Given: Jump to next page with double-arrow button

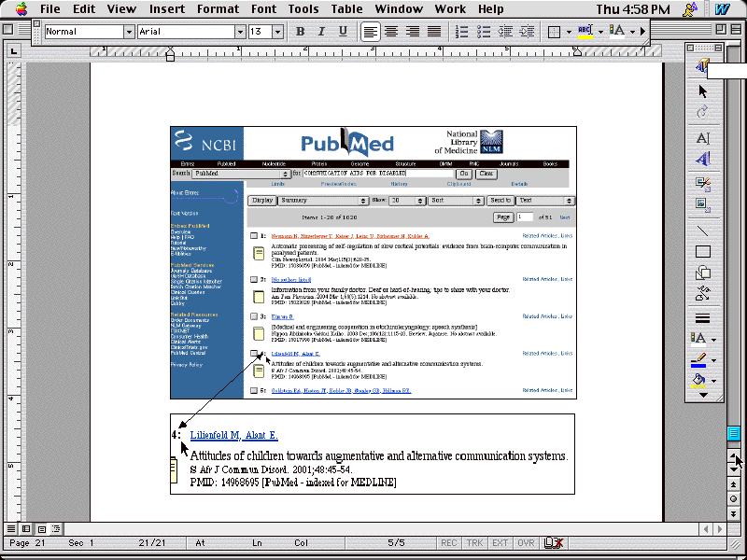Looking at the screenshot, I should coord(733,513).
